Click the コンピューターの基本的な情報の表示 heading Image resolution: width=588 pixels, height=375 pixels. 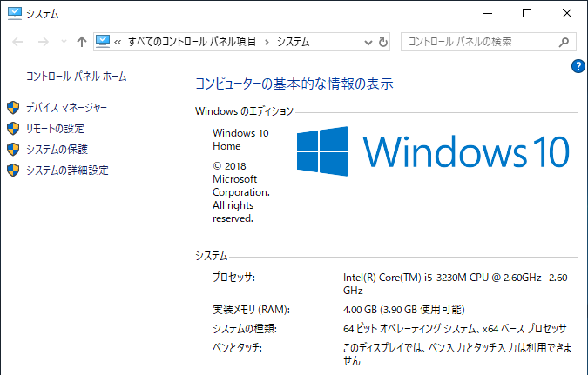[x=294, y=84]
